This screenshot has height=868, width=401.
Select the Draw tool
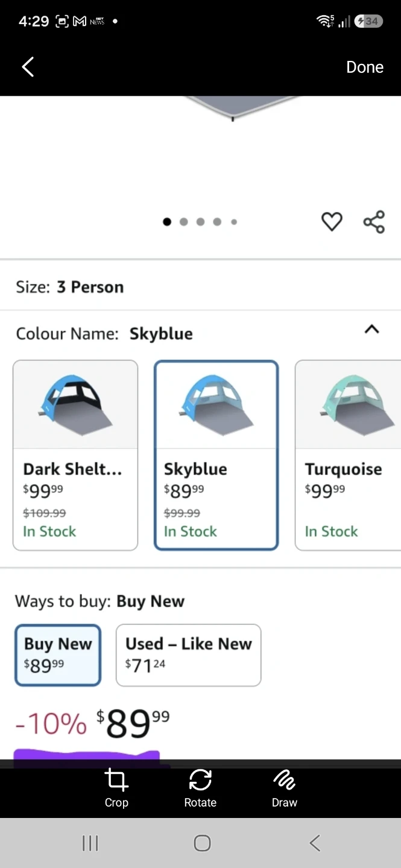(284, 788)
